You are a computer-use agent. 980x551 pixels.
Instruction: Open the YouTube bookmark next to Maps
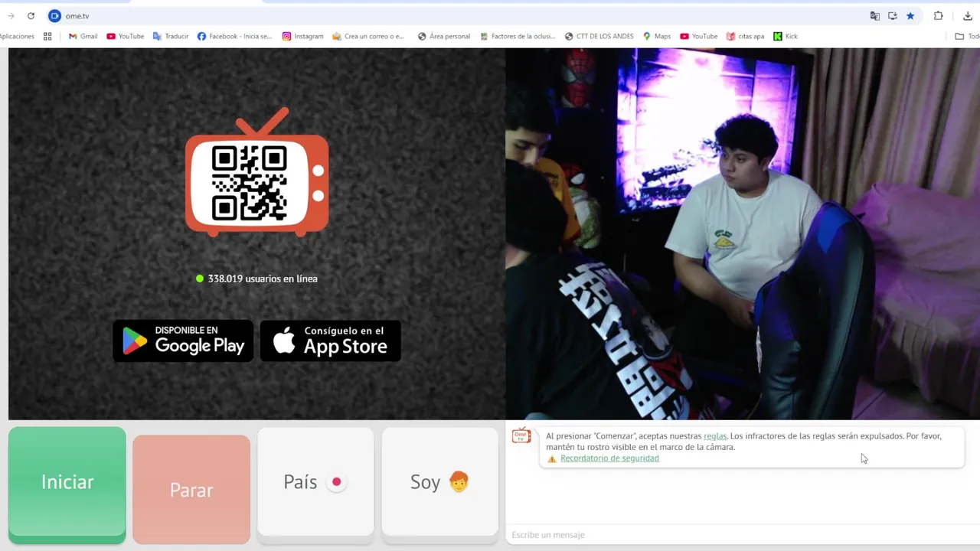pos(699,36)
